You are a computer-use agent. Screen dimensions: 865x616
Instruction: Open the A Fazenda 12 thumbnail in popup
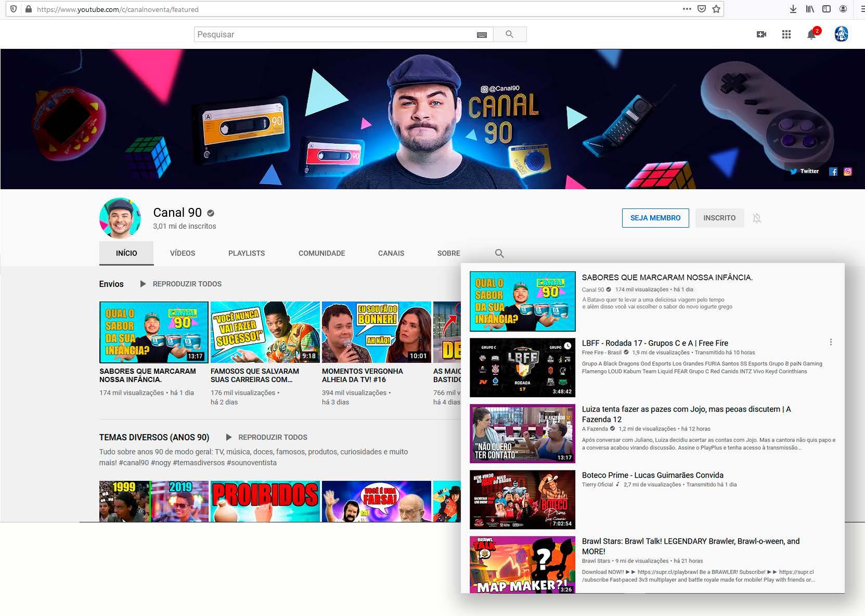[x=522, y=434]
